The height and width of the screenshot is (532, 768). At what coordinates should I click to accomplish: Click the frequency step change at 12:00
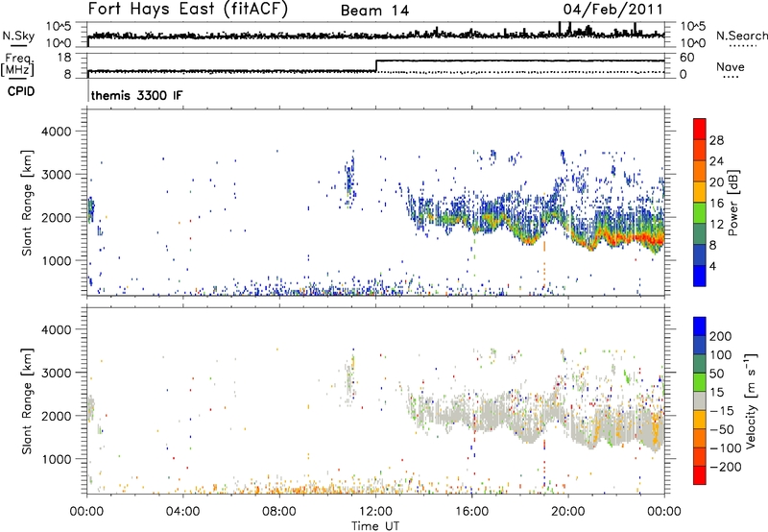pos(376,65)
